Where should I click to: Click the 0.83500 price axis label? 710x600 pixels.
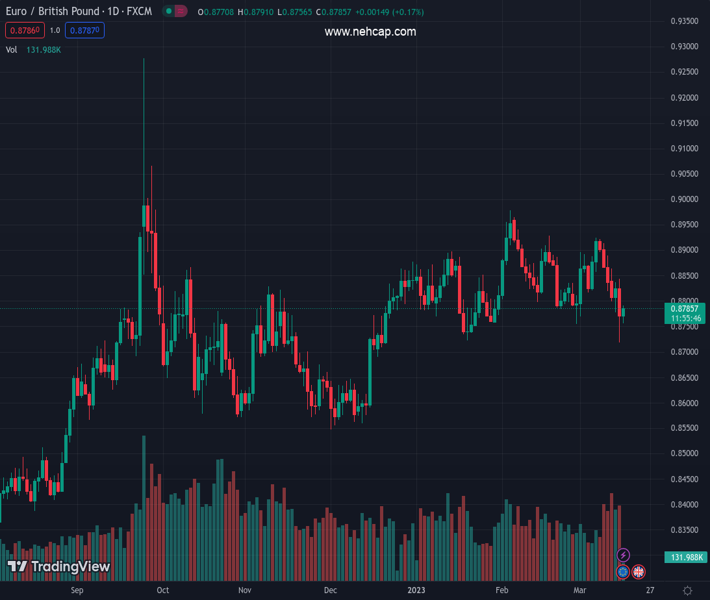pos(685,529)
